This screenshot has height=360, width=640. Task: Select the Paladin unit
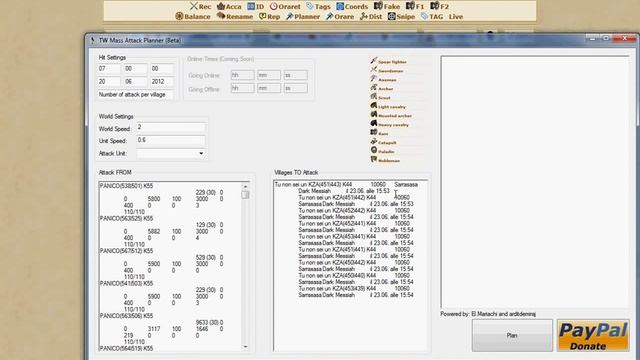tap(382, 151)
